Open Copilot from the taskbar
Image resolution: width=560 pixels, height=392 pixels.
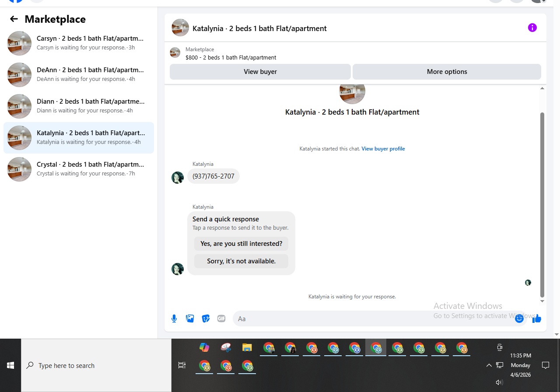click(204, 347)
